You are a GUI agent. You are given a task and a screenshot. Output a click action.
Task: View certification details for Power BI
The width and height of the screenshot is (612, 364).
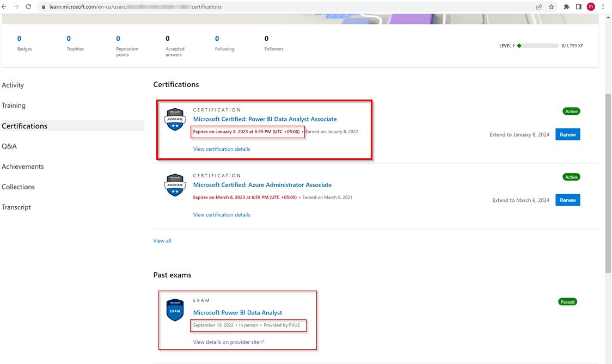click(x=221, y=149)
